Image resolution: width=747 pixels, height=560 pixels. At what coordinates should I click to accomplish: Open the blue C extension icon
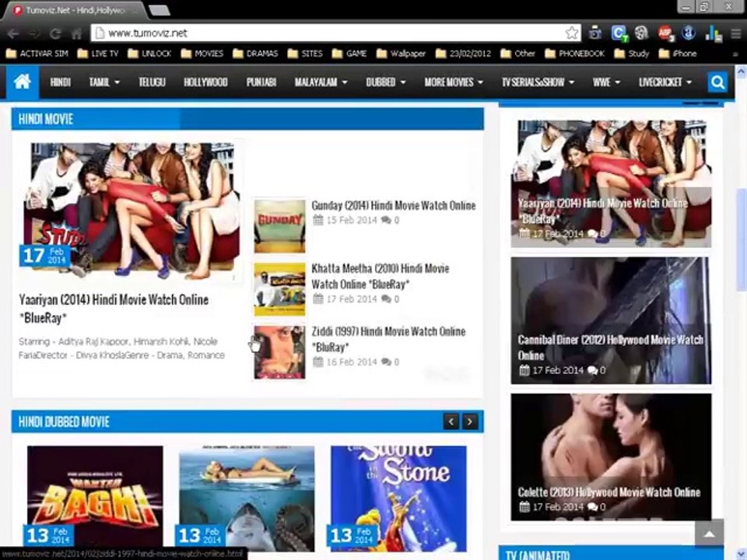coord(619,33)
